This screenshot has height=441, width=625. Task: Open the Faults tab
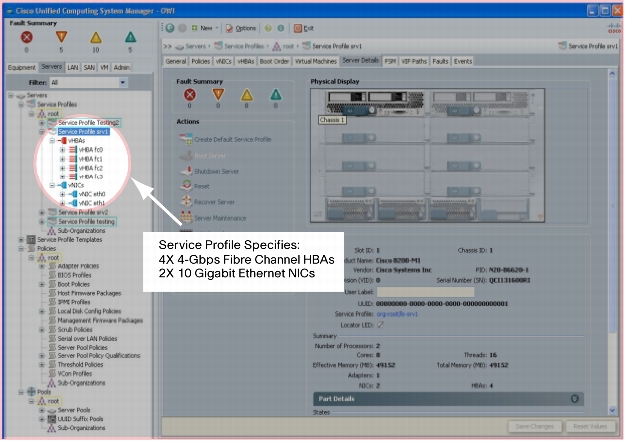coord(440,61)
